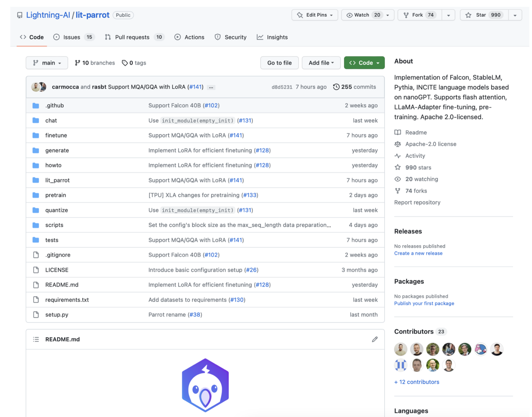This screenshot has height=417, width=532.
Task: Click the Activity pulse icon in About
Action: (398, 156)
